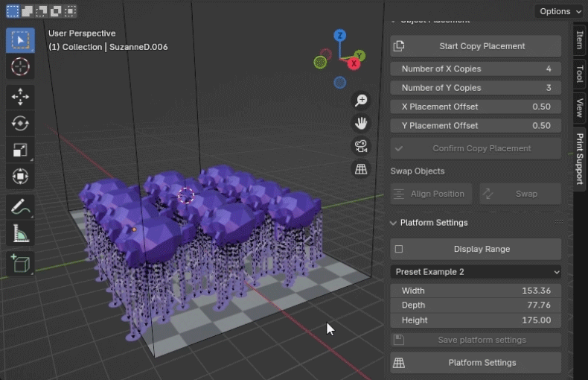Select the Scale tool

[x=20, y=150]
